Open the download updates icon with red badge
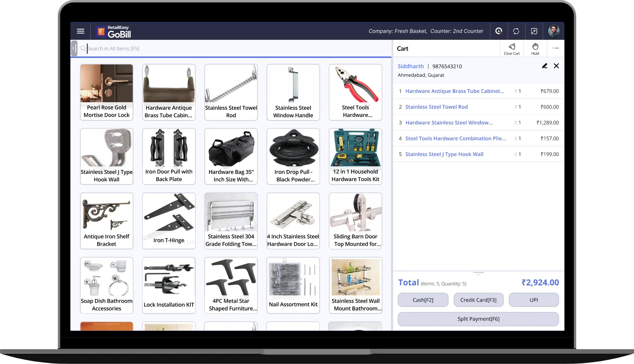Image resolution: width=634 pixels, height=364 pixels. (498, 31)
